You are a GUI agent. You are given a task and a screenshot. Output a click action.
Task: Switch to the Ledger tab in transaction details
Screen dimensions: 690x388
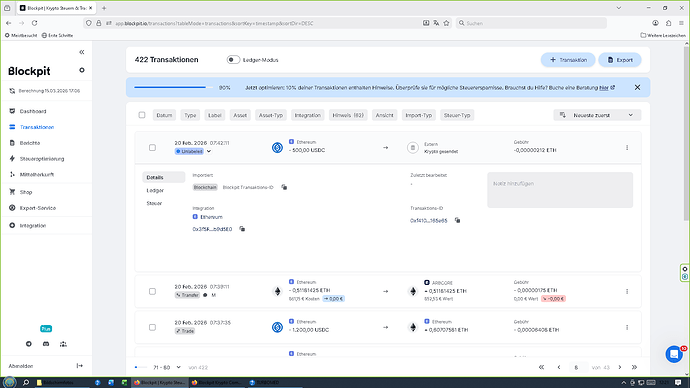[155, 190]
